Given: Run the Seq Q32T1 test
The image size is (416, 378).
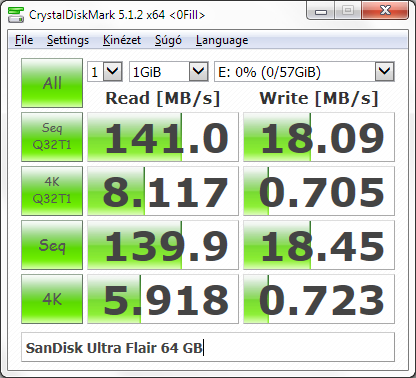Looking at the screenshot, I should tap(52, 137).
